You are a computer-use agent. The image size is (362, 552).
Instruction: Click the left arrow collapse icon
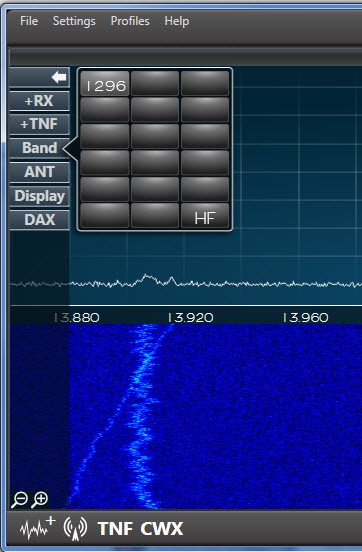coord(59,77)
